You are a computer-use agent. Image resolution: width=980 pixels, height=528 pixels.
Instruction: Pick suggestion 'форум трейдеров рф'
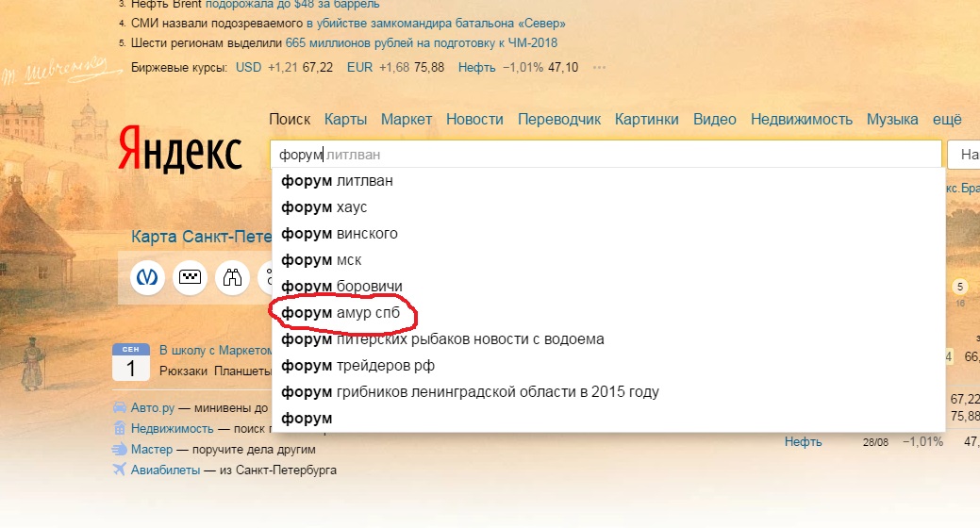[357, 365]
